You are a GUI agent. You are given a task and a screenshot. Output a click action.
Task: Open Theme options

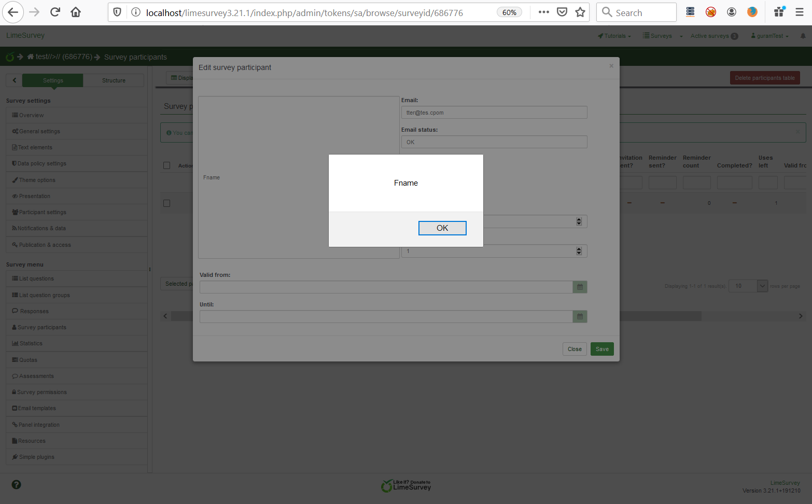(77, 180)
